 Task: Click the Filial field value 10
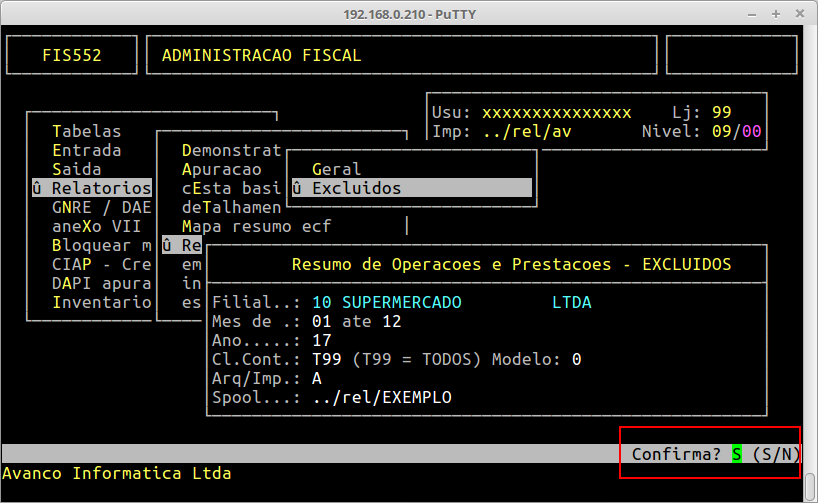click(321, 302)
